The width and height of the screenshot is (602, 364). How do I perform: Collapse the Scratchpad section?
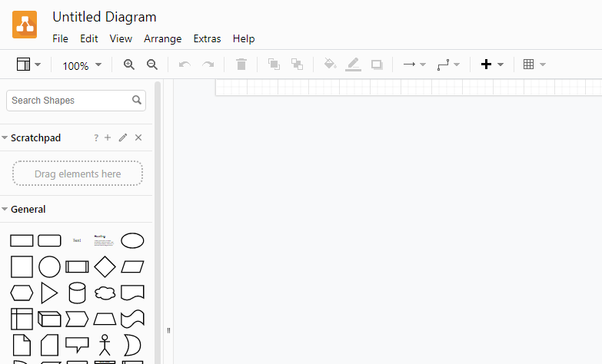[5, 137]
